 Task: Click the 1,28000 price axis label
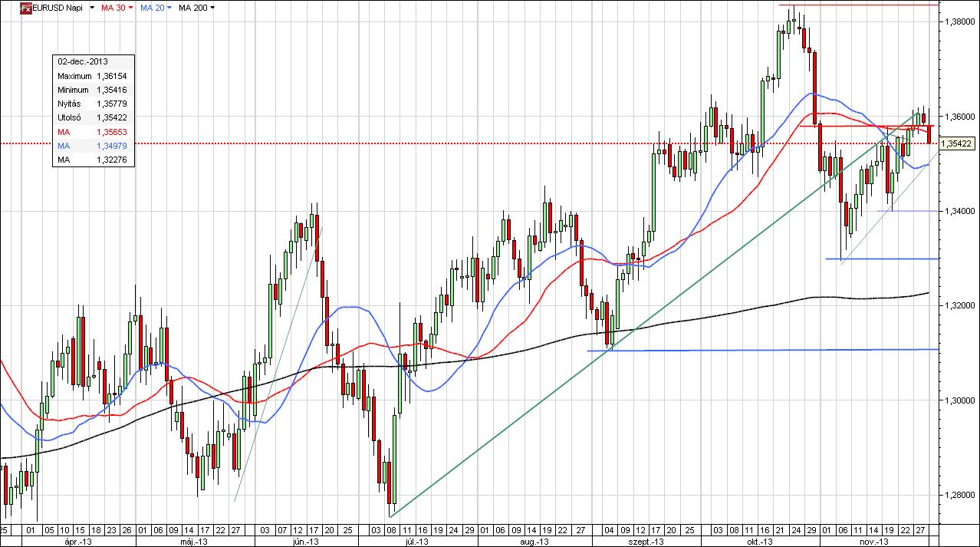click(960, 495)
